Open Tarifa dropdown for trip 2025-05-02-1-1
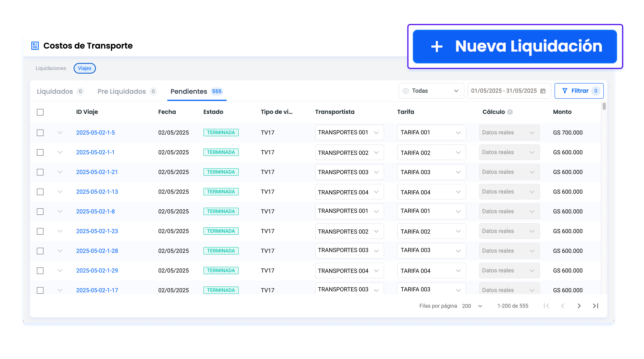Image resolution: width=644 pixels, height=359 pixels. coord(431,152)
